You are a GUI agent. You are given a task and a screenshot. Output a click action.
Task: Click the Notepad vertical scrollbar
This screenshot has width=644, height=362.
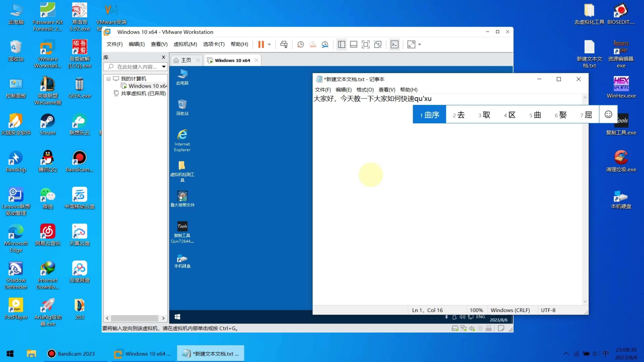coord(585,200)
